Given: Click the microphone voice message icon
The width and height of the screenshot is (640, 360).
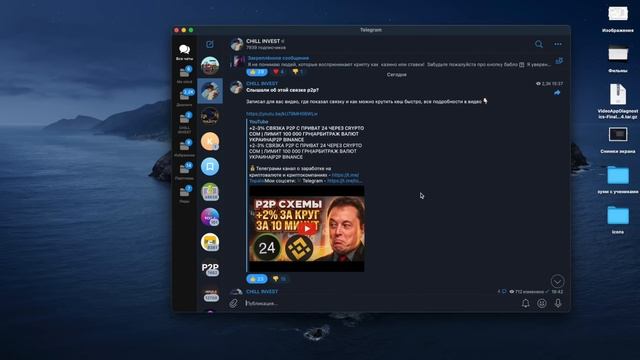Looking at the screenshot, I should 558,303.
